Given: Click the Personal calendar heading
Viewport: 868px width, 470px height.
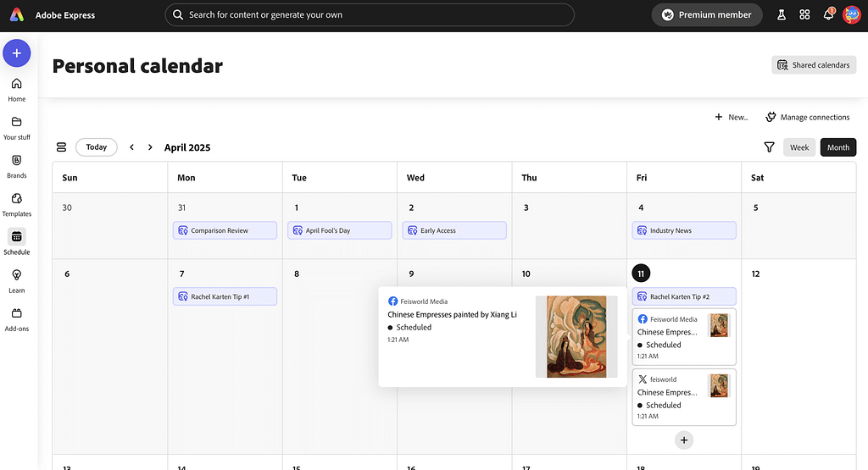Looking at the screenshot, I should click(x=137, y=66).
